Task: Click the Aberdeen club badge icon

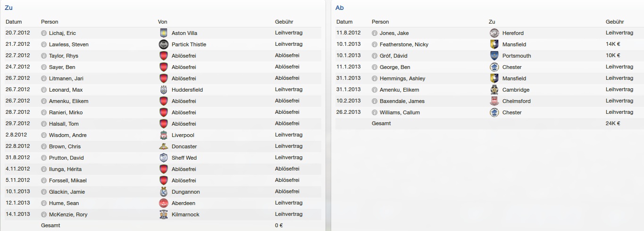Action: pyautogui.click(x=164, y=203)
